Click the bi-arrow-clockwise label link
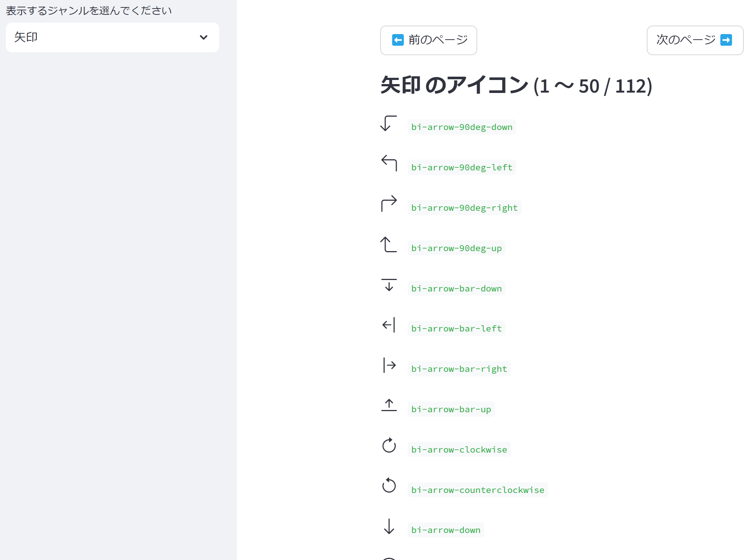This screenshot has width=756, height=560. click(x=459, y=449)
